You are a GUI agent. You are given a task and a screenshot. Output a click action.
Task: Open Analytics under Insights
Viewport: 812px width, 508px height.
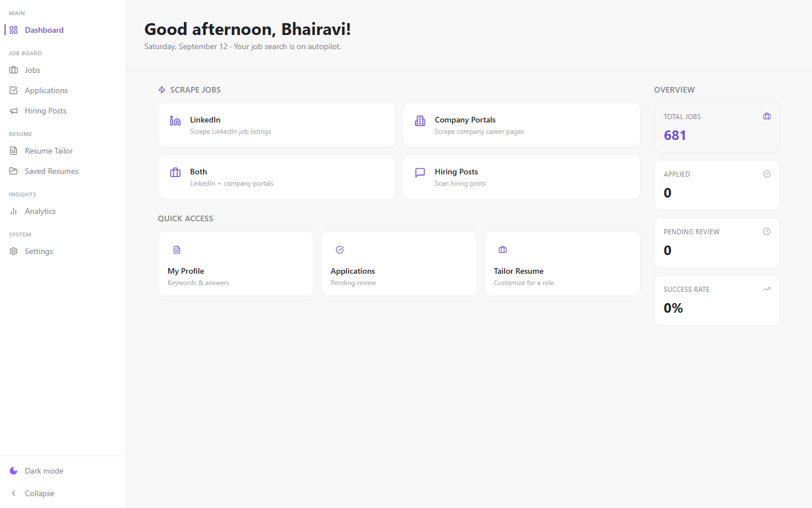(x=63, y=211)
